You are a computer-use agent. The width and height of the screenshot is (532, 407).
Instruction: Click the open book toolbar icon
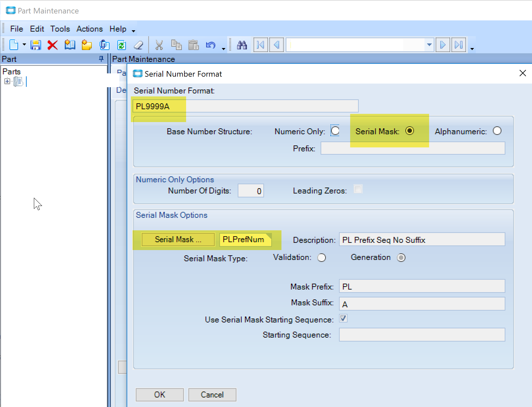coord(70,45)
